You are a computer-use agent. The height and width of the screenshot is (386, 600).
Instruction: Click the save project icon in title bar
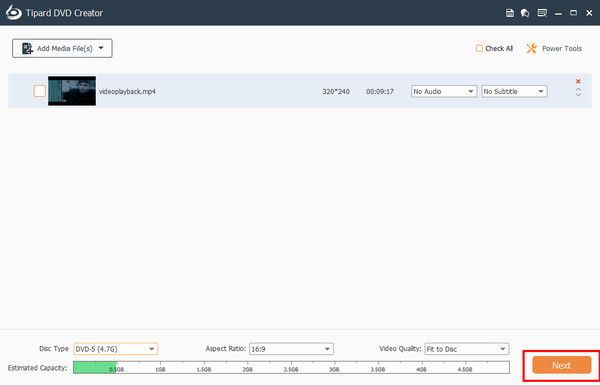click(x=510, y=13)
